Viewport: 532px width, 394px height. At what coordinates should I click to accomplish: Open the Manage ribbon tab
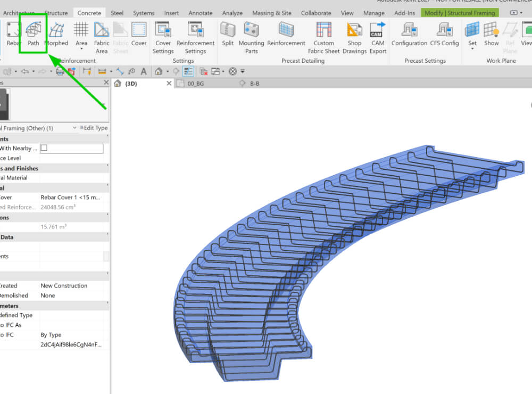374,13
